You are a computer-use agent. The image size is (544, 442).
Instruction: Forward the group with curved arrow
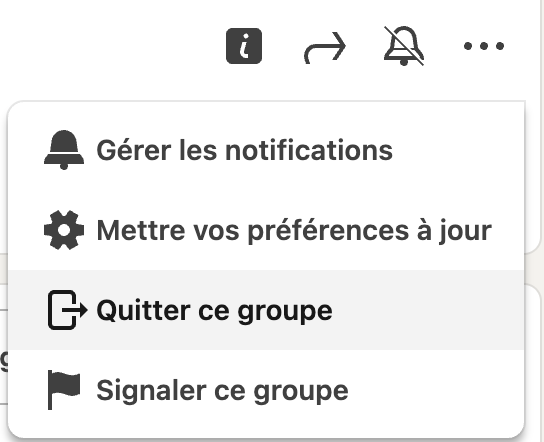[325, 48]
